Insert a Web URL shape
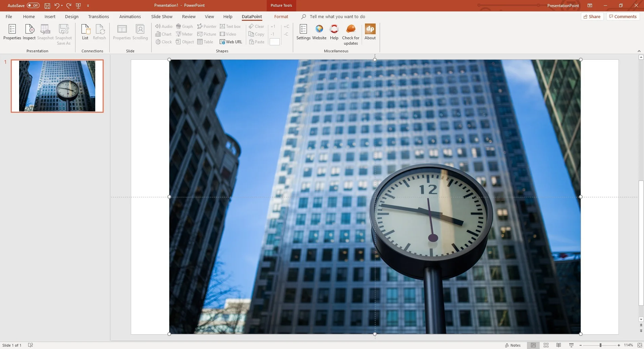Image resolution: width=644 pixels, height=349 pixels. tap(231, 42)
